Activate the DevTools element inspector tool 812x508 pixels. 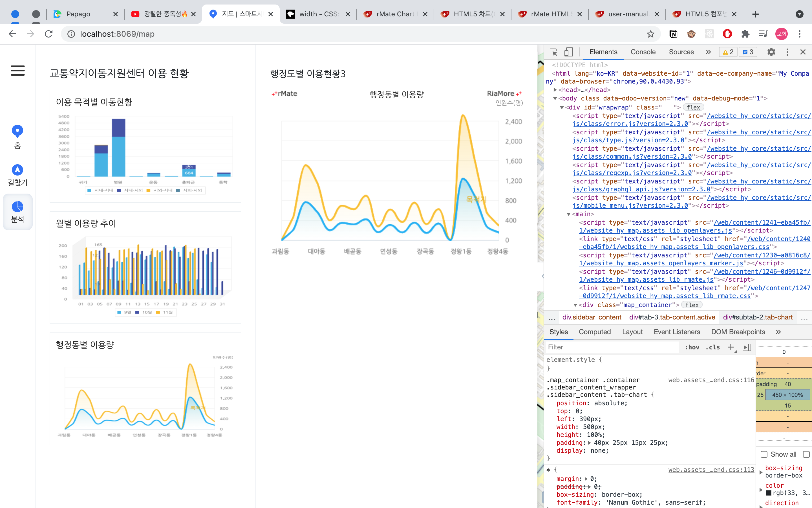[554, 52]
